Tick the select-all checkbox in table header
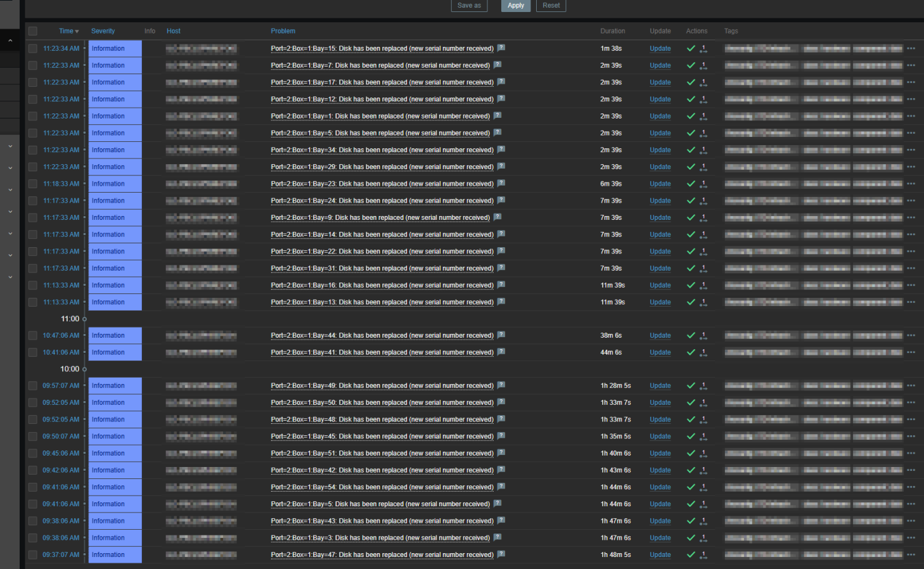Viewport: 924px width, 569px height. pyautogui.click(x=33, y=31)
